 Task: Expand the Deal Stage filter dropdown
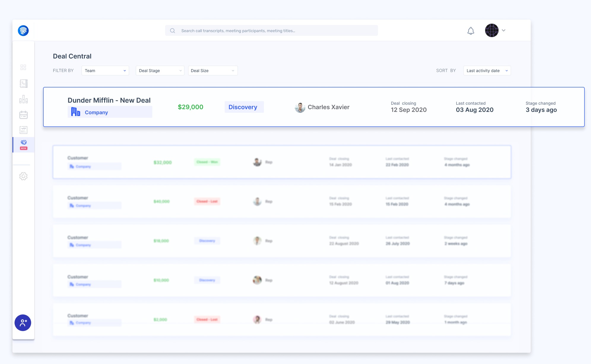click(160, 71)
